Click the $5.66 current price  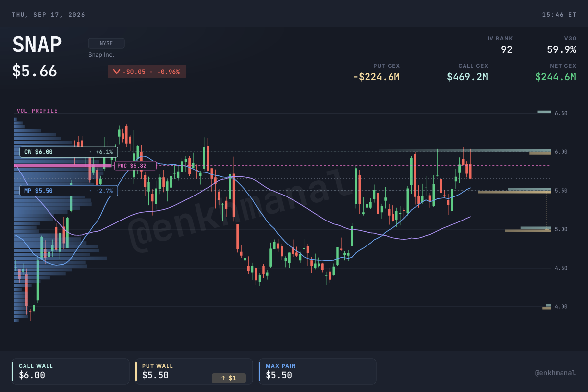pos(35,71)
